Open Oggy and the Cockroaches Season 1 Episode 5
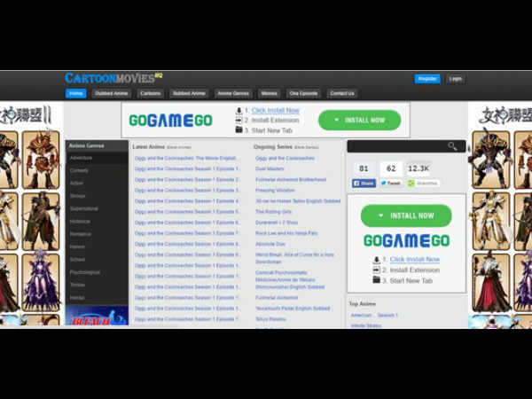 [x=187, y=212]
